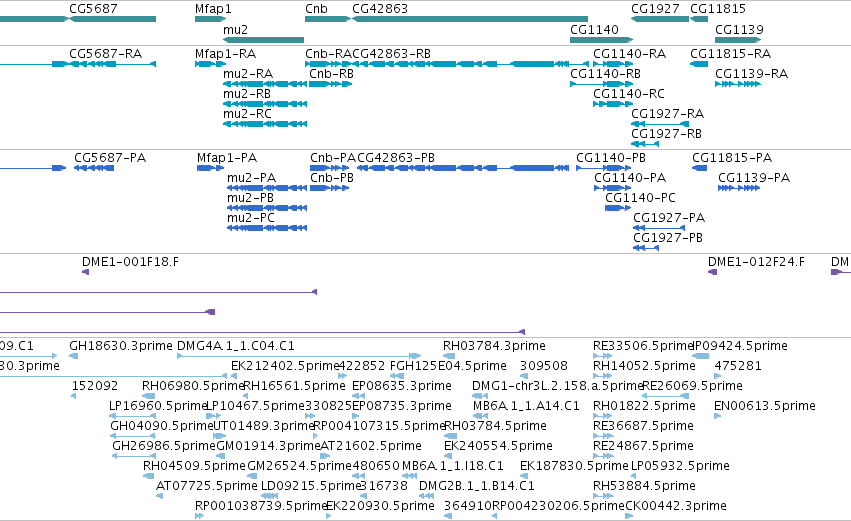This screenshot has width=851, height=521.
Task: Click the CG5687-PA protein label
Action: pos(110,158)
